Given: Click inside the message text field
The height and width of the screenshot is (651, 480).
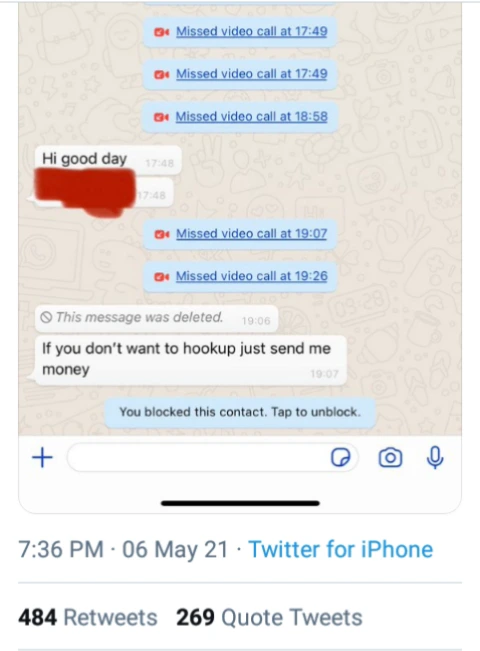Looking at the screenshot, I should [199, 458].
